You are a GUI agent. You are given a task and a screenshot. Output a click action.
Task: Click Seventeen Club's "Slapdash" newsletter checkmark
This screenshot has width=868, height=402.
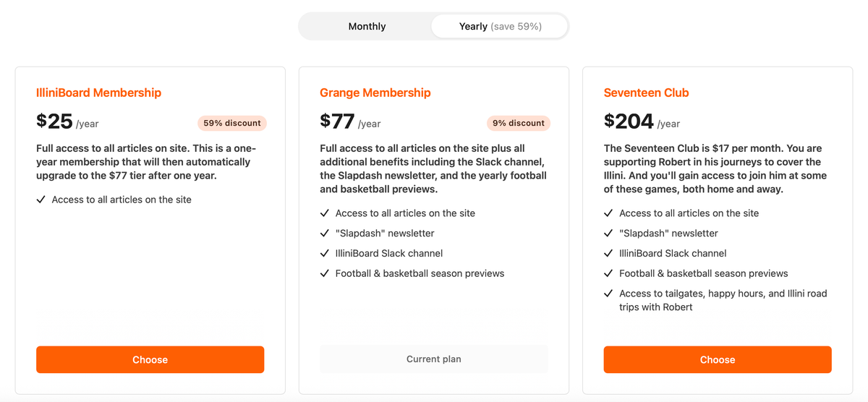click(x=609, y=234)
